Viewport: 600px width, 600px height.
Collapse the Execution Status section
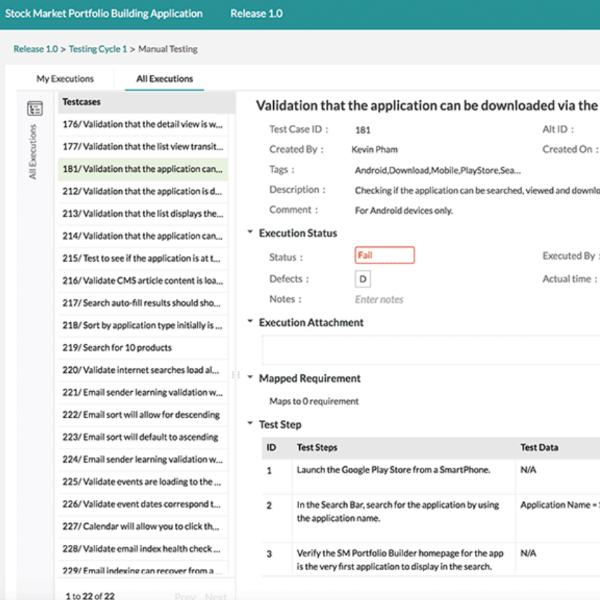click(250, 232)
